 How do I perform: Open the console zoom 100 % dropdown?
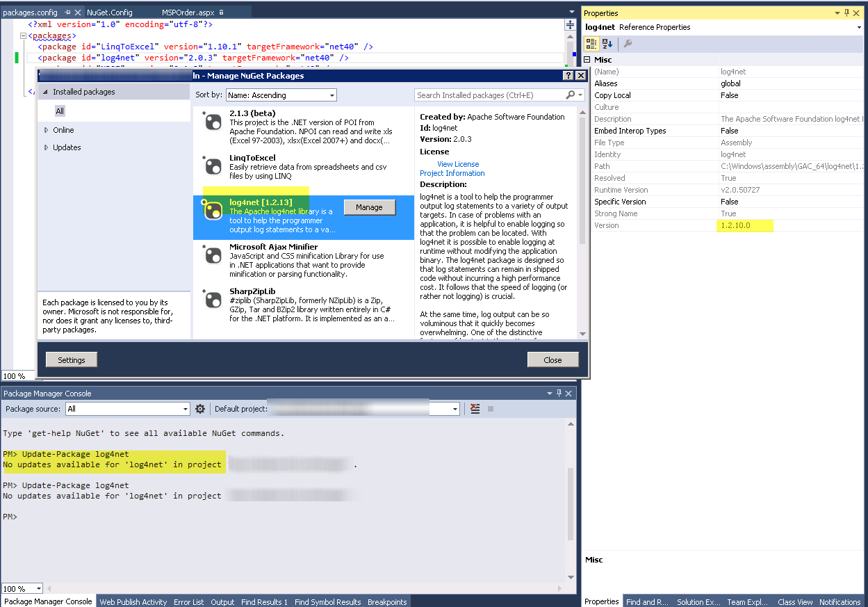coord(38,589)
